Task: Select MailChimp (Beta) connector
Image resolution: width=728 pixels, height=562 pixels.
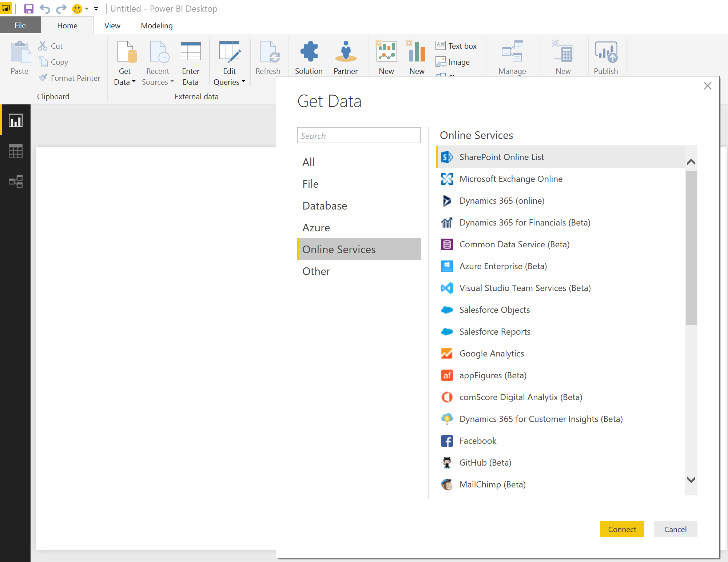Action: pos(560,485)
